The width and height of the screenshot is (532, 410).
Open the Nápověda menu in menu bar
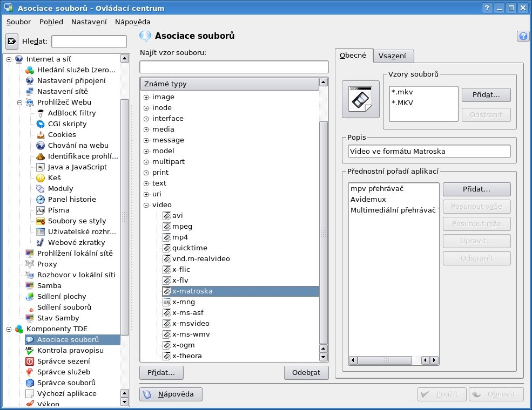[x=133, y=22]
